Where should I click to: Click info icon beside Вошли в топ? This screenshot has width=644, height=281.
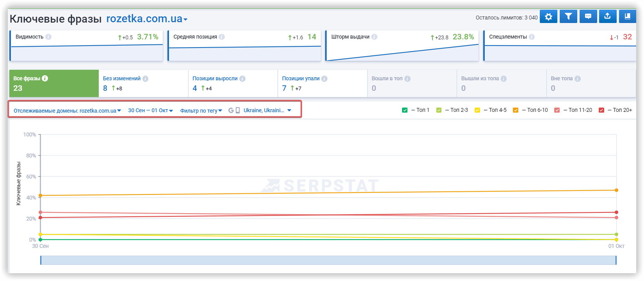tap(407, 79)
